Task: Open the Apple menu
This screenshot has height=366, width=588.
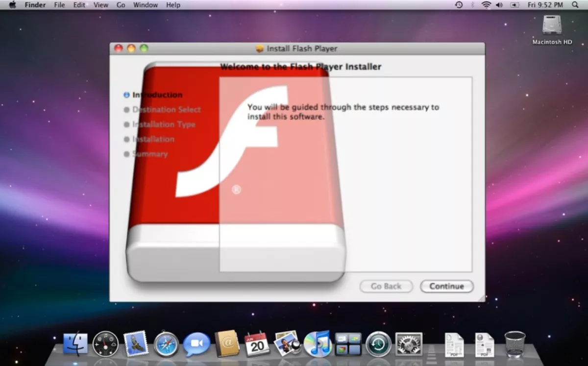Action: 12,5
